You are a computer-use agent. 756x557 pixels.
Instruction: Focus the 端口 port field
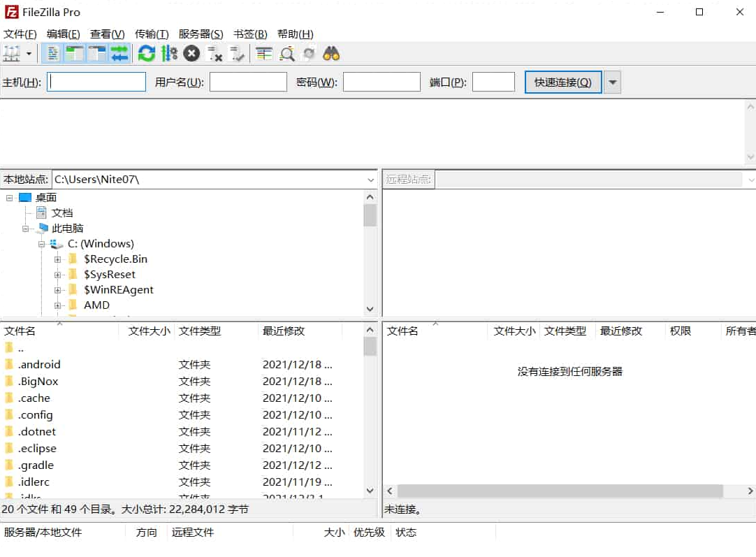pos(493,82)
